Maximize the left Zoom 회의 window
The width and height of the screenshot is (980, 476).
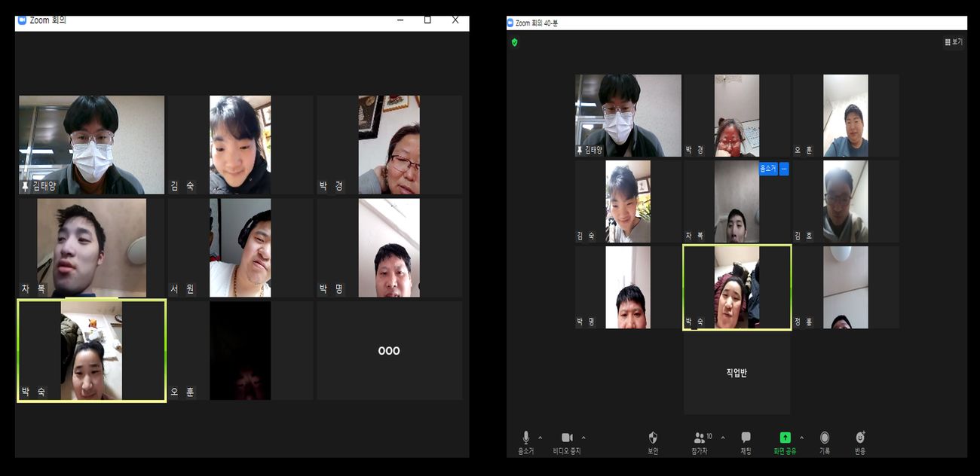tap(427, 20)
